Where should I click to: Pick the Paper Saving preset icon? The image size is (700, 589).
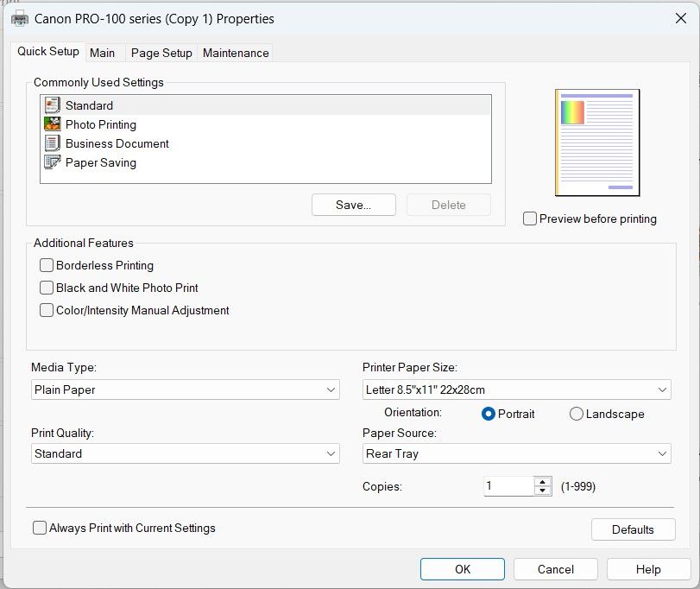pos(52,162)
